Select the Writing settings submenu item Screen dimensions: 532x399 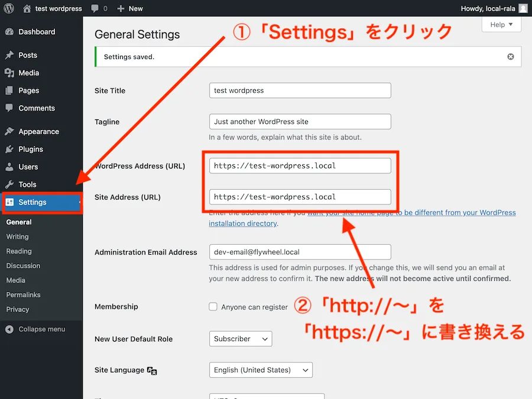[18, 236]
